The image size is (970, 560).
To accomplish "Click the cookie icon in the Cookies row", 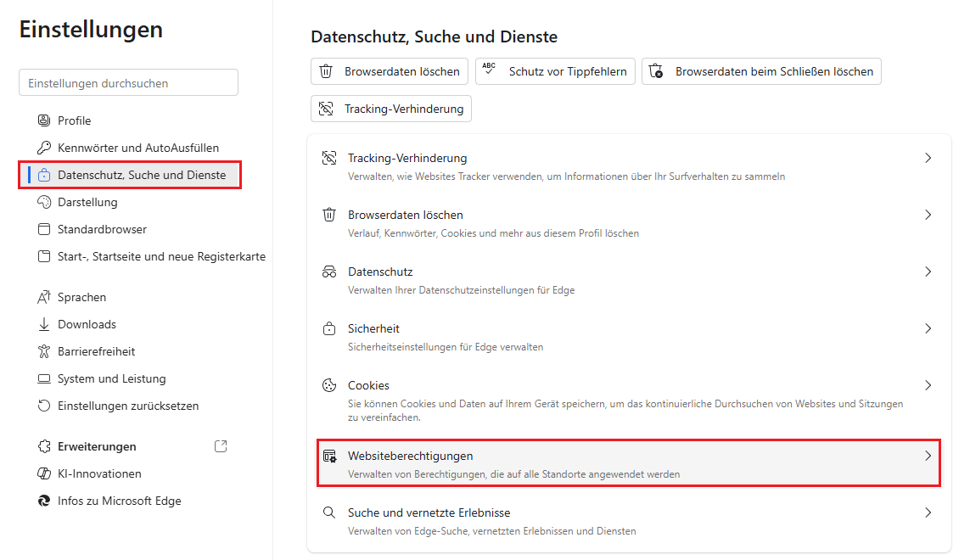I will (x=329, y=385).
